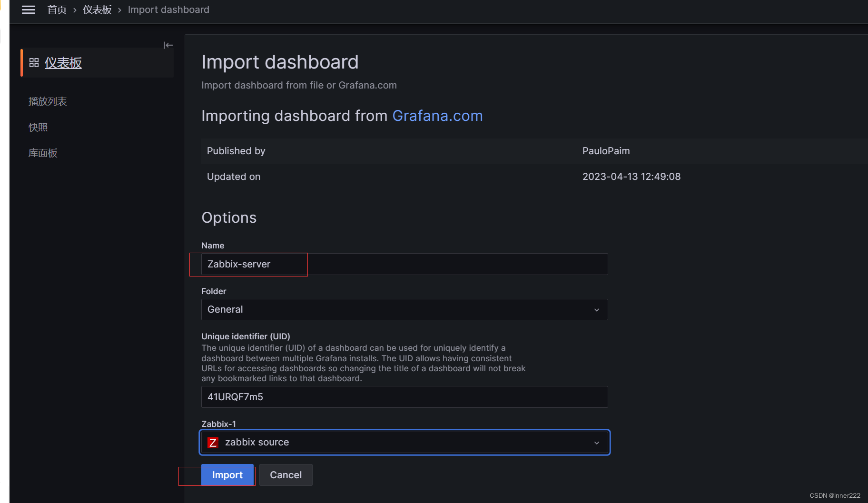Open the Grafana.com link
Screen dimensions: 868x503
click(x=437, y=116)
